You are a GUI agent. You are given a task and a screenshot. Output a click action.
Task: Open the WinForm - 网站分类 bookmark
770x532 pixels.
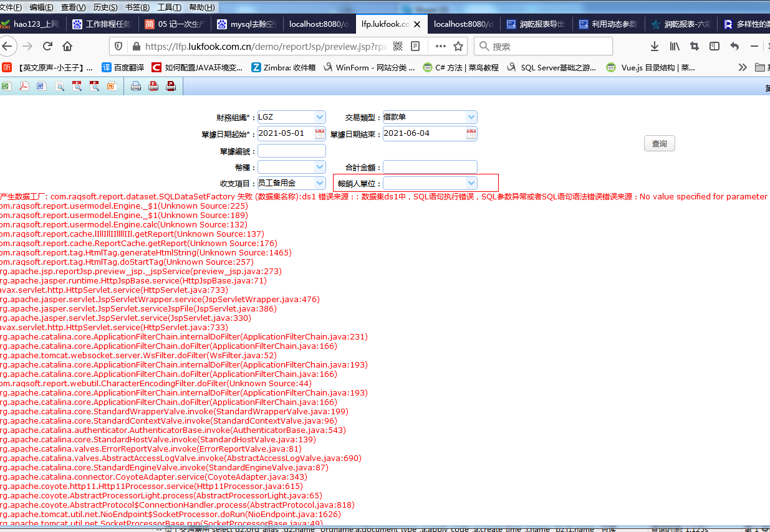point(368,67)
